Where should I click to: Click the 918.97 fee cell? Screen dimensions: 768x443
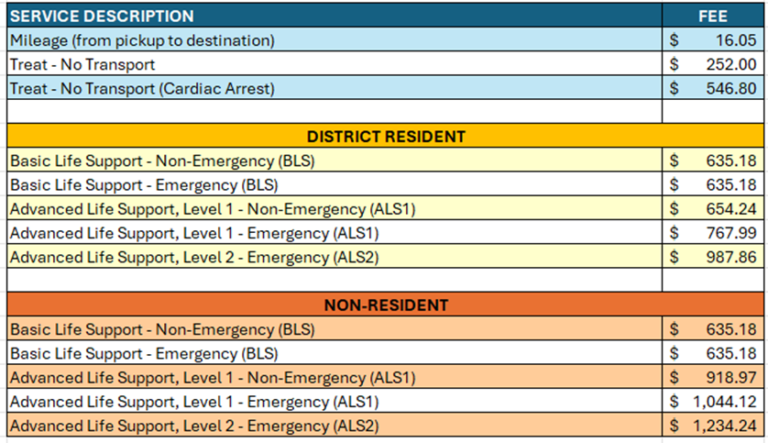[x=711, y=377]
